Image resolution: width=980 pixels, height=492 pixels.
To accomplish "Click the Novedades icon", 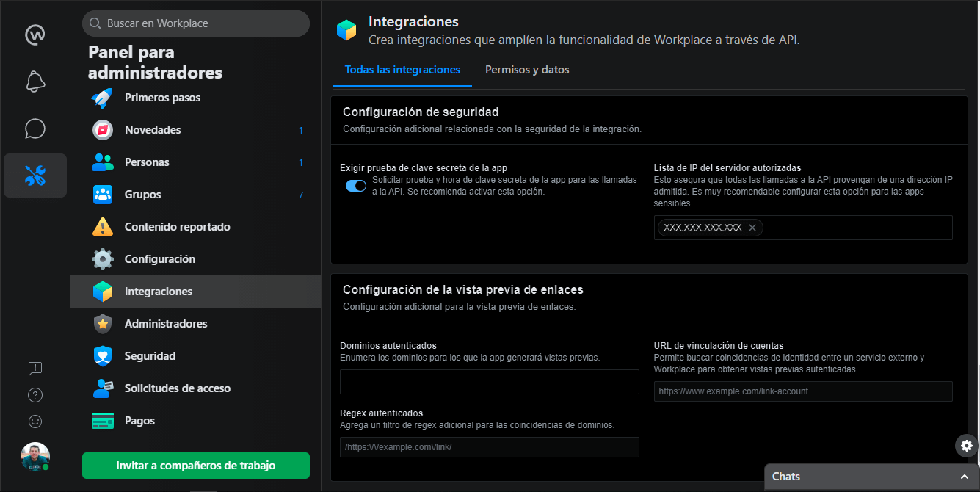I will pyautogui.click(x=103, y=130).
